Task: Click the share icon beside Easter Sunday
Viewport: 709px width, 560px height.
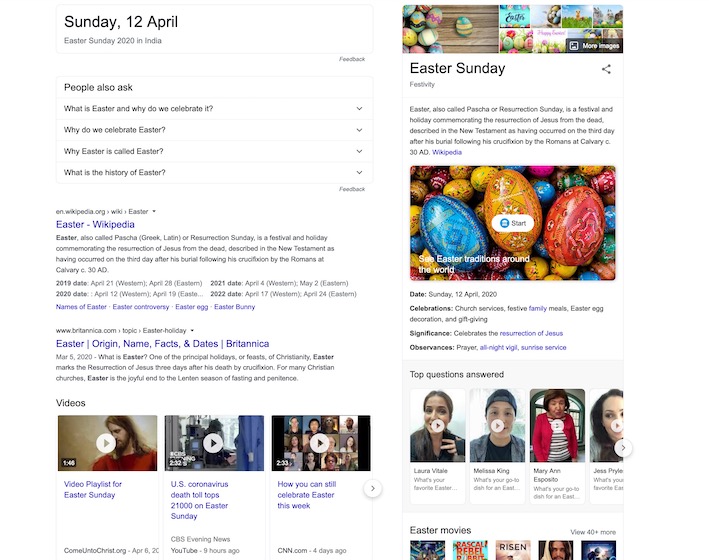Action: point(606,69)
